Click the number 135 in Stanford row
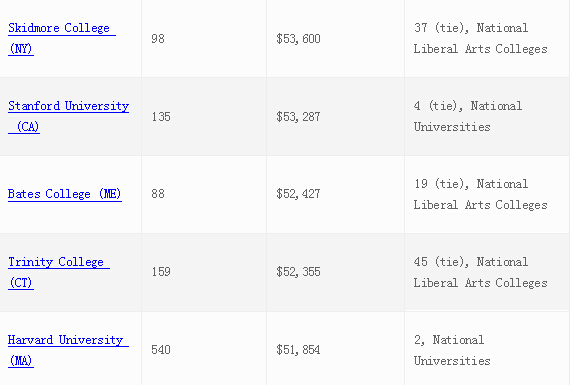Image resolution: width=571 pixels, height=385 pixels. (161, 117)
